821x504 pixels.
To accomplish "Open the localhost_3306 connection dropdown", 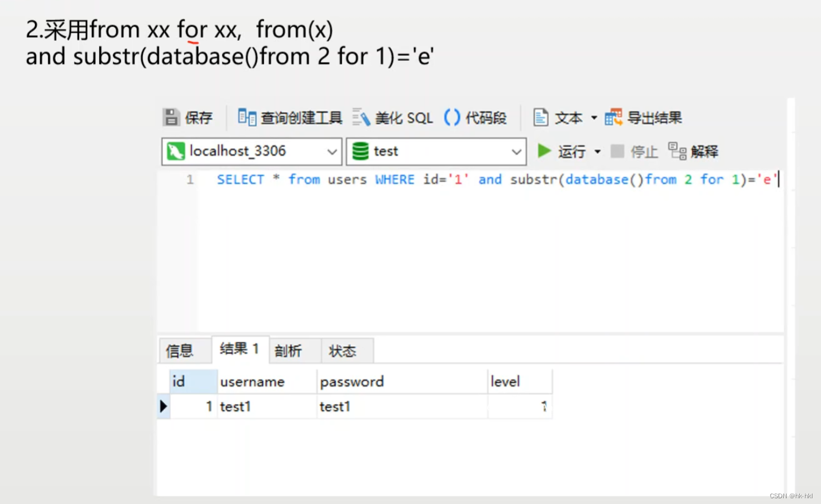I will click(332, 152).
